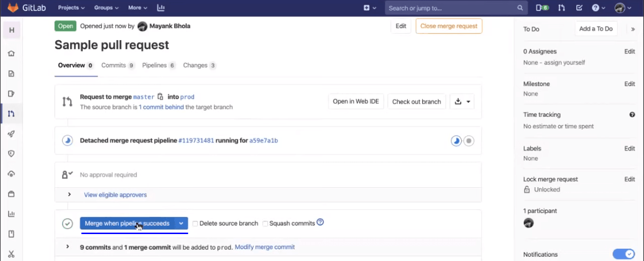This screenshot has height=261, width=644.
Task: Click the search or jump to field
Action: pos(456,8)
